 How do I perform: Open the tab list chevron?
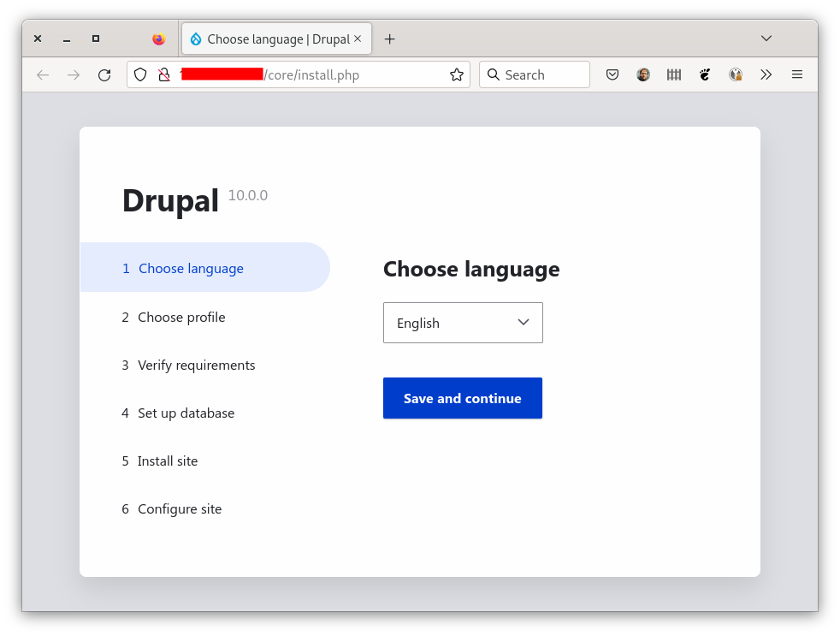point(766,39)
